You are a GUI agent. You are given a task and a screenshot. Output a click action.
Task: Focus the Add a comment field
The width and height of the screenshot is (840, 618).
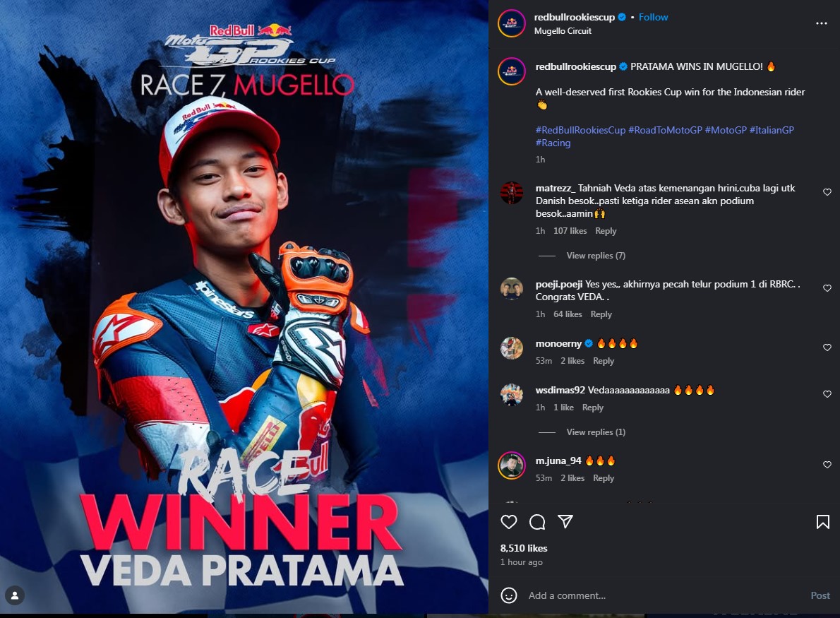(664, 595)
